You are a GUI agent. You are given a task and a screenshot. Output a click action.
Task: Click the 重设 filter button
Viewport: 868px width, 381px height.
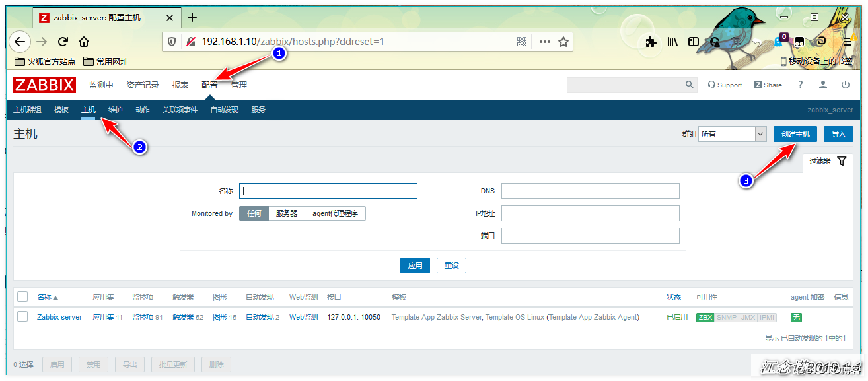point(452,265)
